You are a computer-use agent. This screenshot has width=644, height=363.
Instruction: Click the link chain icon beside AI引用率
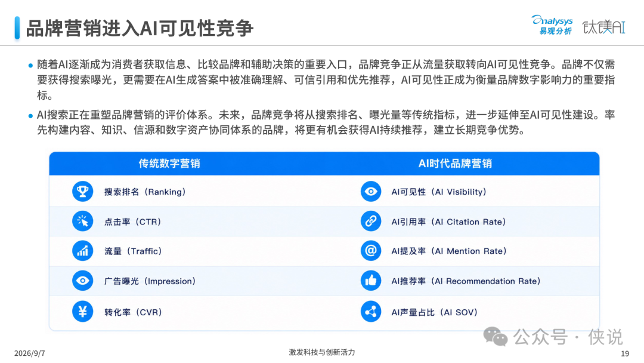click(x=371, y=222)
